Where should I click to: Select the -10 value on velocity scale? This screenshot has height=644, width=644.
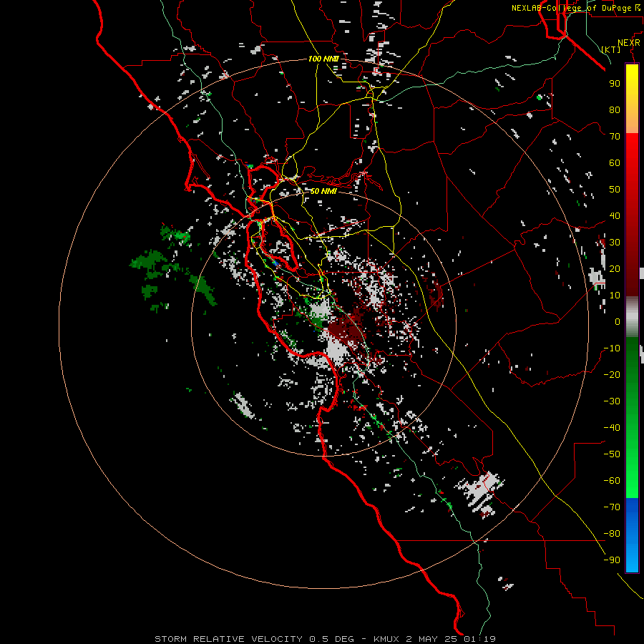coord(612,348)
